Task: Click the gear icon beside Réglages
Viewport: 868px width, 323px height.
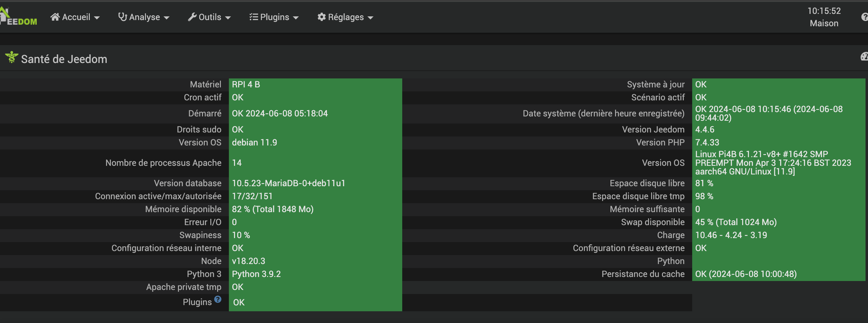Action: pyautogui.click(x=321, y=17)
